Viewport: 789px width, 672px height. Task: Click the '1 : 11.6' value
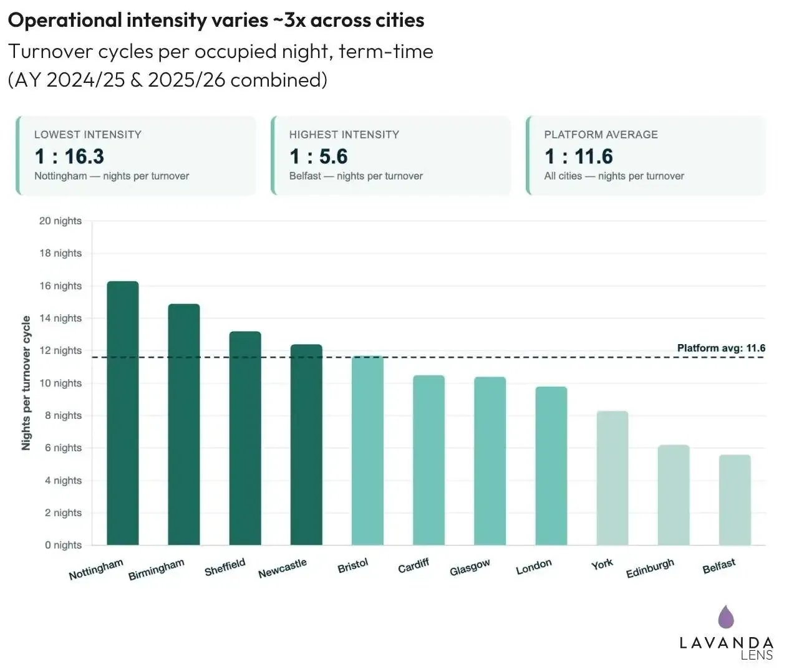tap(579, 156)
